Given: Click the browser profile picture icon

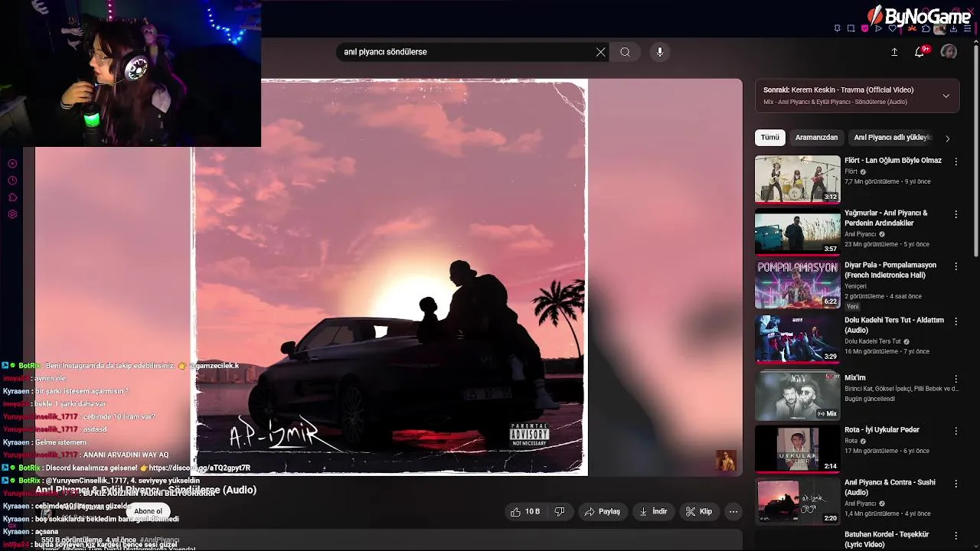Looking at the screenshot, I should click(939, 28).
